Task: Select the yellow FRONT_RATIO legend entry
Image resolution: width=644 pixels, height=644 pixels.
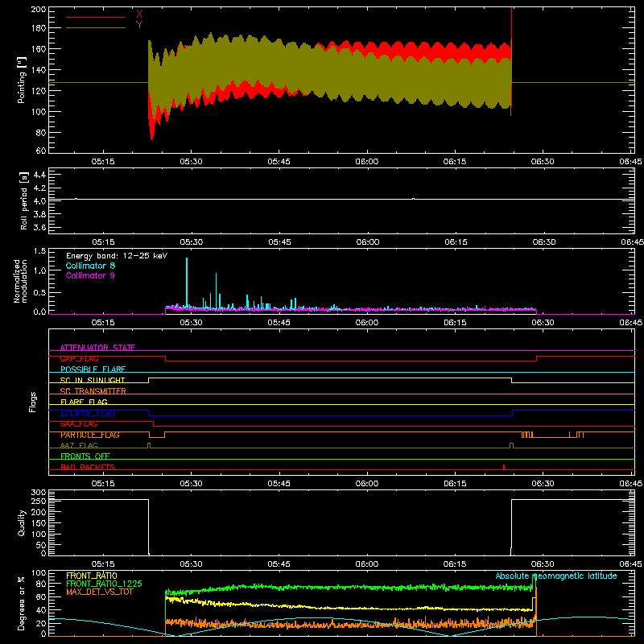Action: pyautogui.click(x=92, y=576)
